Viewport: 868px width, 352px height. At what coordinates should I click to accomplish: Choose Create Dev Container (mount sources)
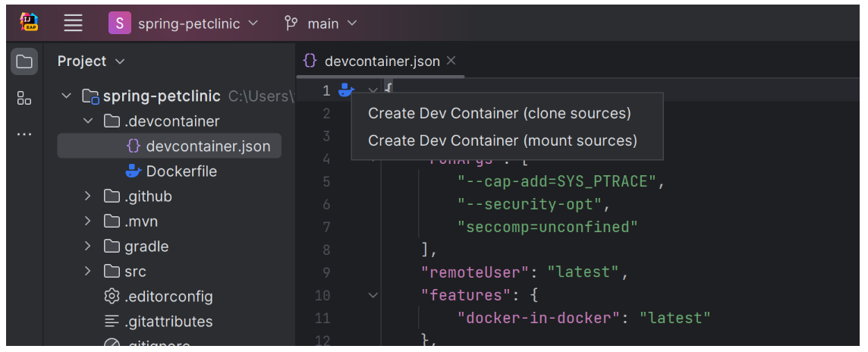pyautogui.click(x=502, y=141)
